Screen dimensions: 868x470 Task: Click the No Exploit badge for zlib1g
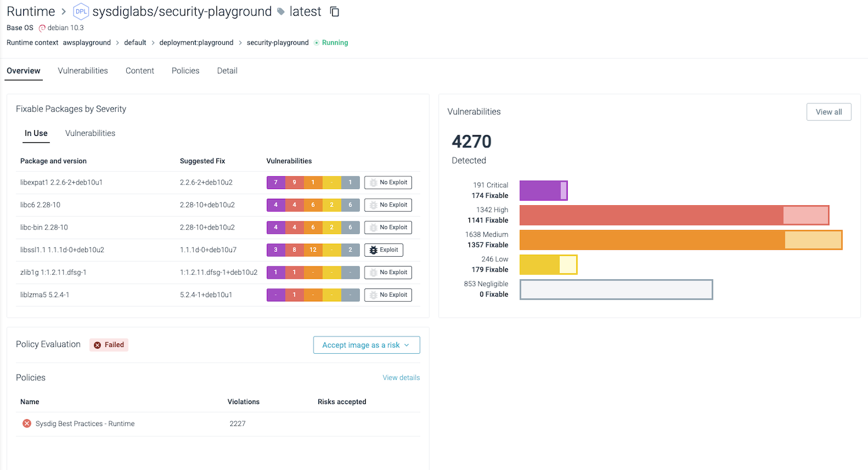pyautogui.click(x=388, y=272)
